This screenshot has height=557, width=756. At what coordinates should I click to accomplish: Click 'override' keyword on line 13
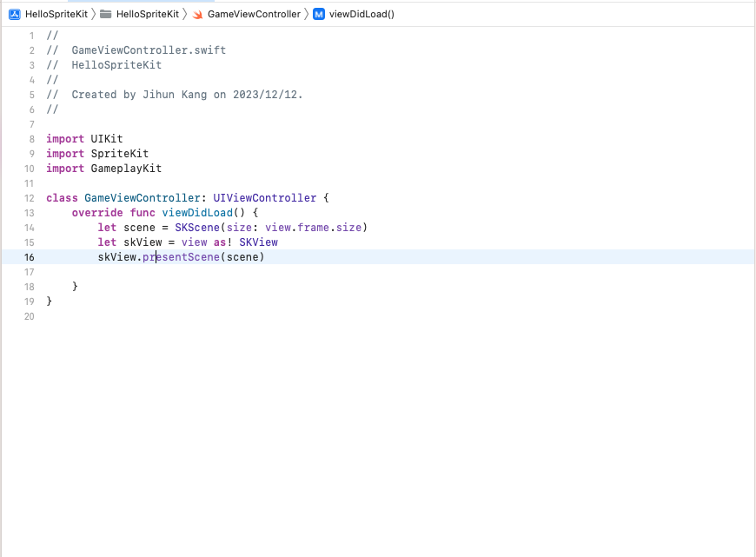point(97,213)
